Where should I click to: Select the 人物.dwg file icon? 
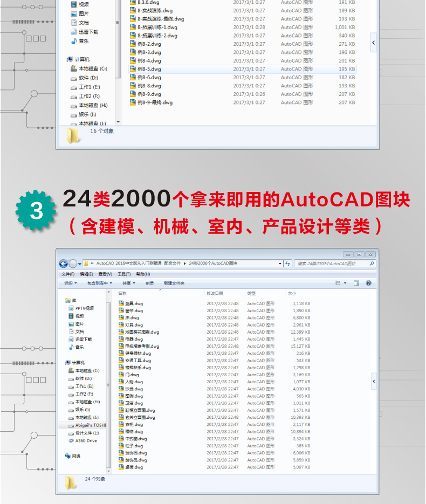(121, 382)
